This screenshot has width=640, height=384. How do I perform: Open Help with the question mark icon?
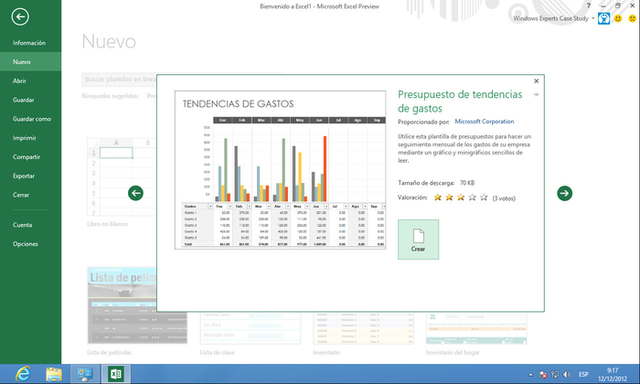coord(589,6)
